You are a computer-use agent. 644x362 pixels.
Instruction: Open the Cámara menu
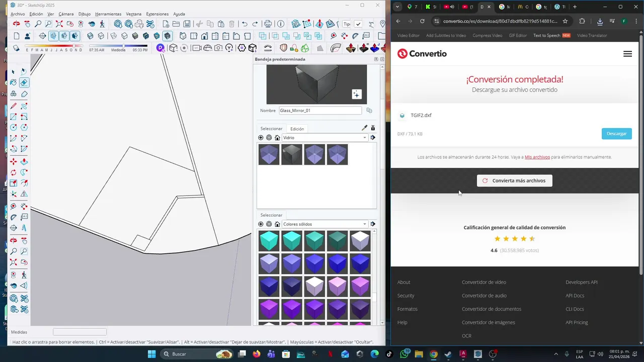[x=66, y=14]
